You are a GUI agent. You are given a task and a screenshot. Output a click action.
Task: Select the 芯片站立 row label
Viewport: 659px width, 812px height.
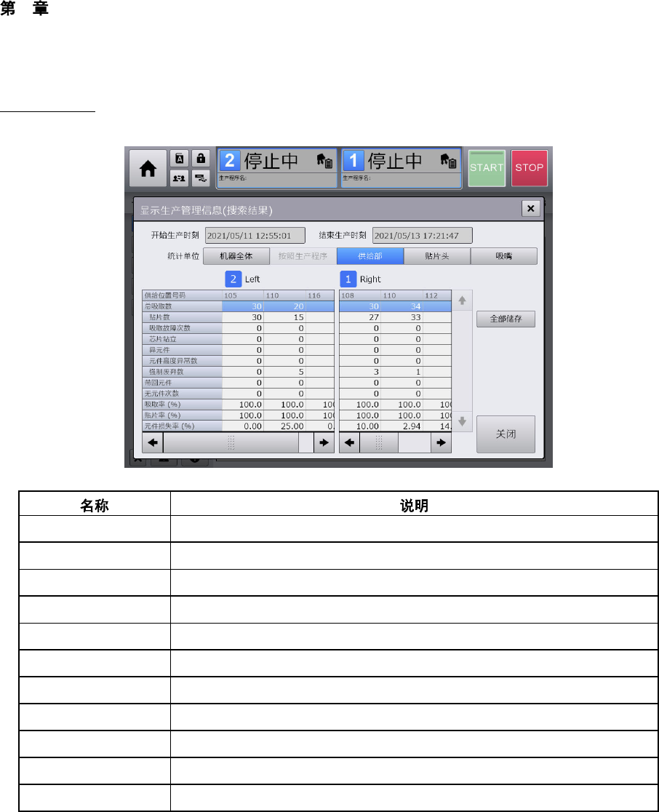pyautogui.click(x=183, y=338)
